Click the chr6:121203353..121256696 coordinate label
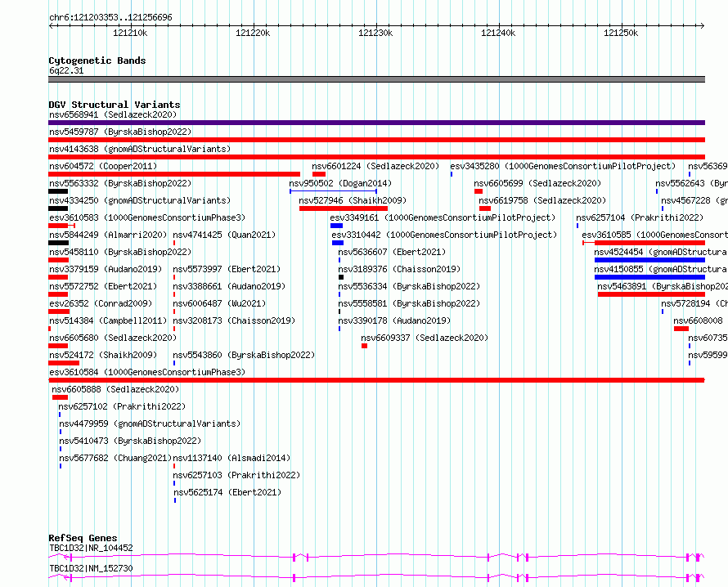Screen dimensions: 728x587 [x=110, y=18]
